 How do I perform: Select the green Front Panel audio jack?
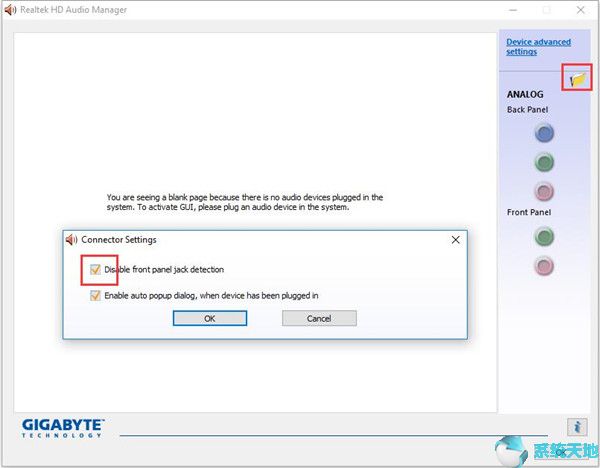point(543,237)
